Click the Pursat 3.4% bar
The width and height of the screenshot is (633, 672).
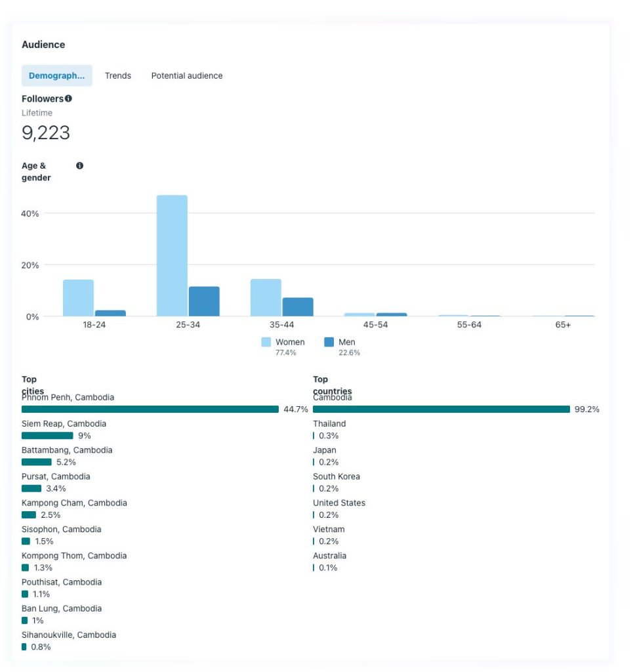tap(31, 488)
